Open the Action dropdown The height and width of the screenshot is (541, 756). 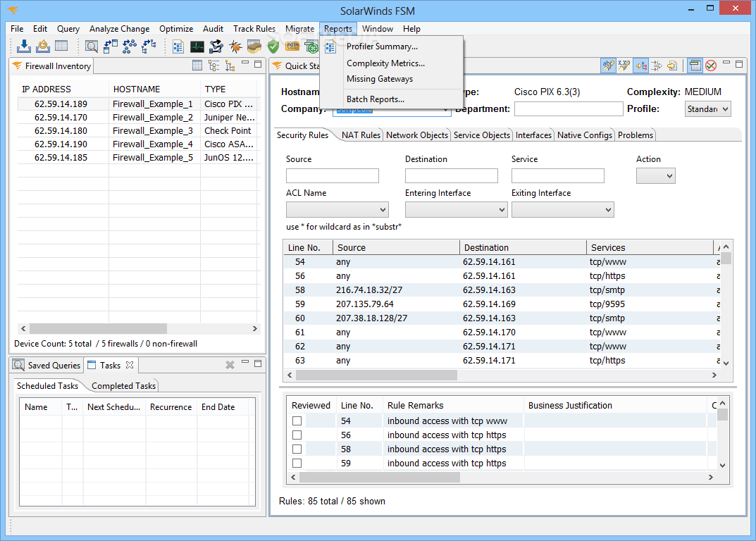click(656, 176)
